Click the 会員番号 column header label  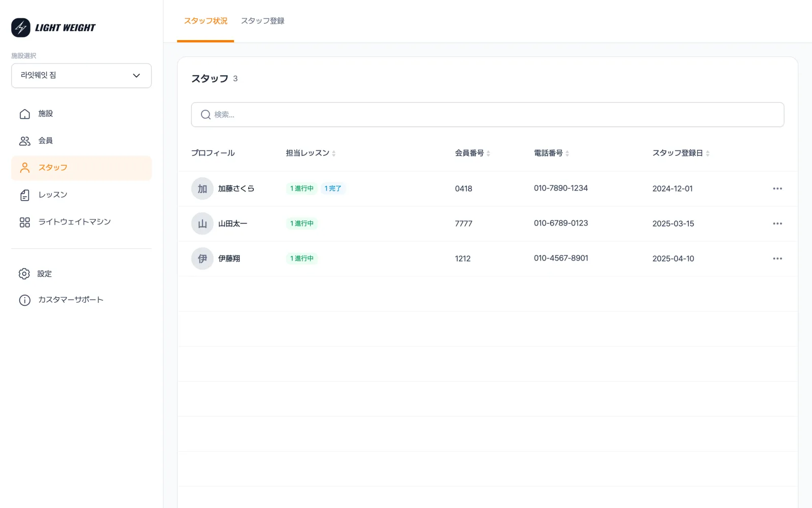pos(469,153)
